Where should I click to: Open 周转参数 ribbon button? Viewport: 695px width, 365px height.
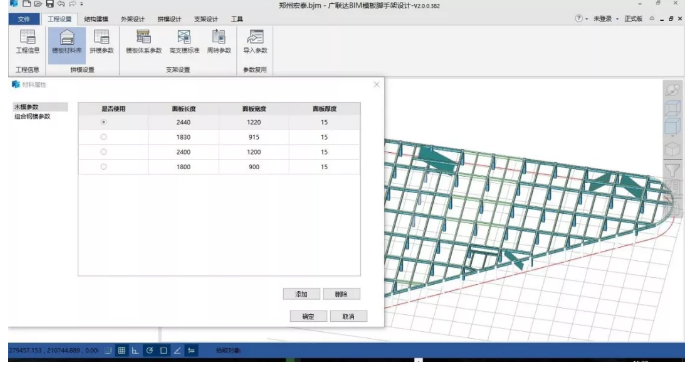(x=219, y=41)
